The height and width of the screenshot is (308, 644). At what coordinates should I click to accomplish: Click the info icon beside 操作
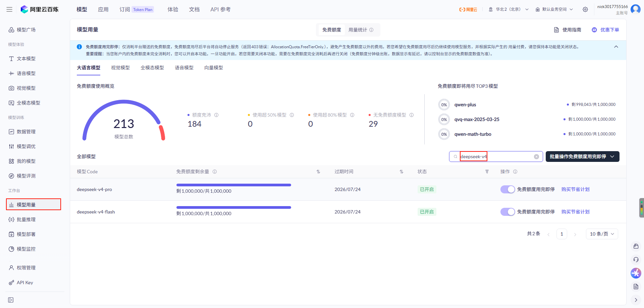(515, 172)
